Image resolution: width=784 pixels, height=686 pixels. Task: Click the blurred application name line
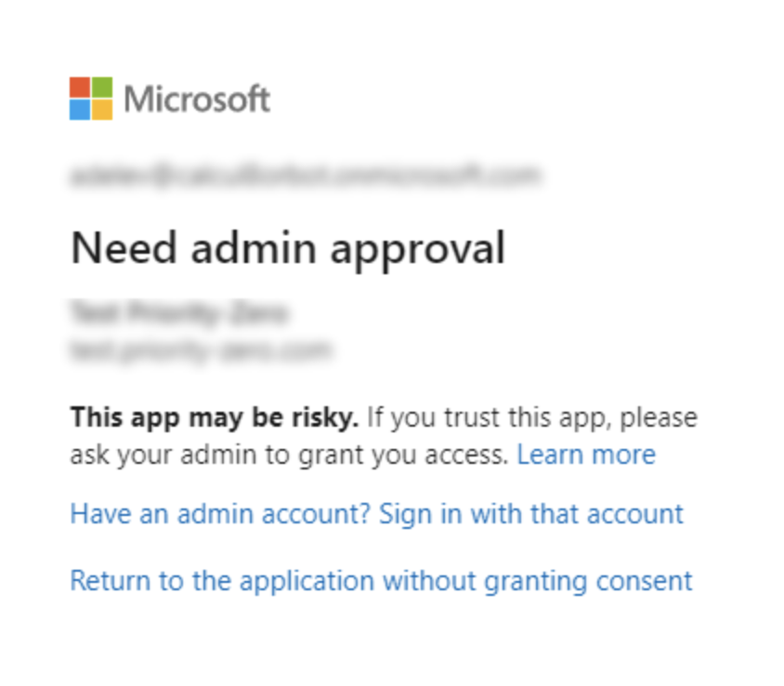[x=178, y=313]
